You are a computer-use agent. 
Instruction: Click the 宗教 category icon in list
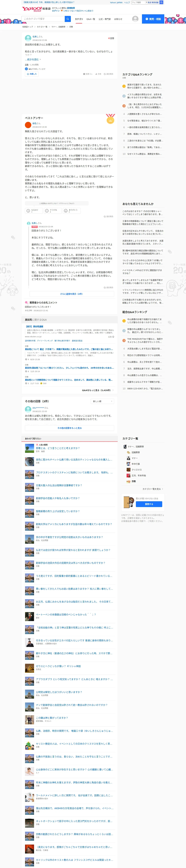pyautogui.click(x=128, y=481)
